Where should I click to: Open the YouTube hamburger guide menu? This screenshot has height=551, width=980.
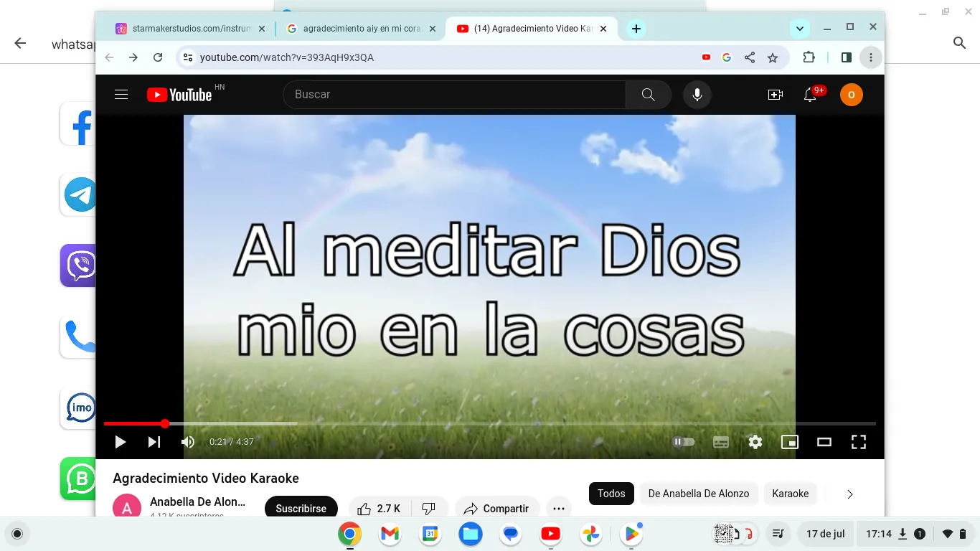[121, 95]
